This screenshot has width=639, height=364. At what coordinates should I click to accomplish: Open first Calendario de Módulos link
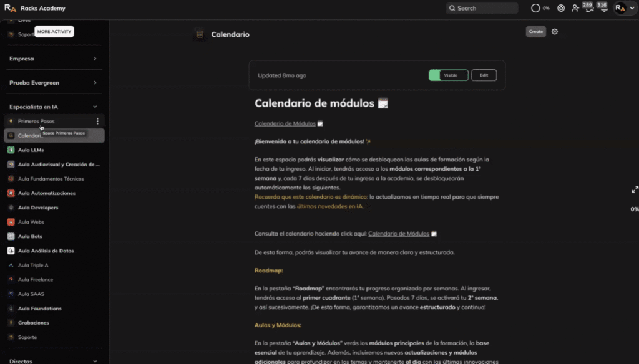tap(285, 123)
